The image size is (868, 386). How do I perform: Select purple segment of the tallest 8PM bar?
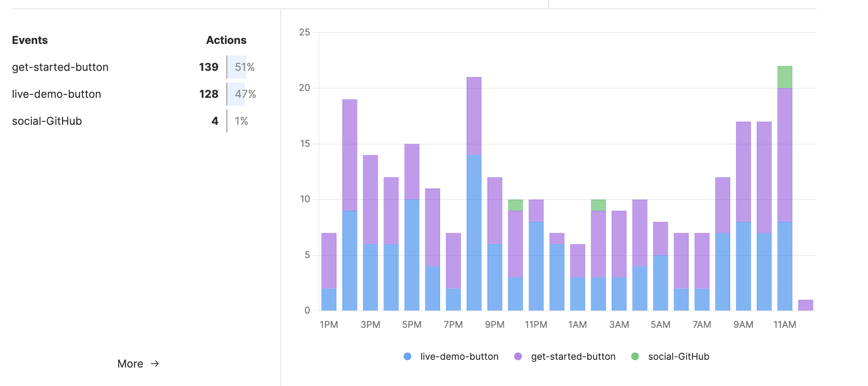[x=474, y=116]
